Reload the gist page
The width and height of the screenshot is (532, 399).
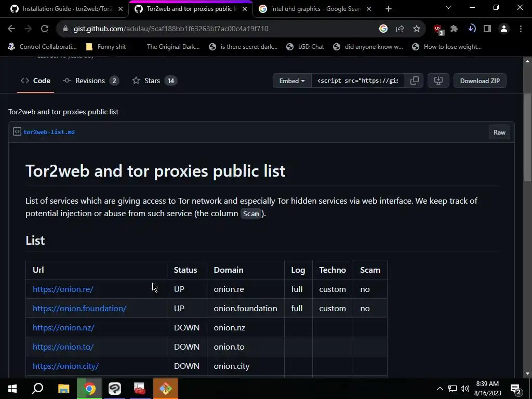coord(45,29)
